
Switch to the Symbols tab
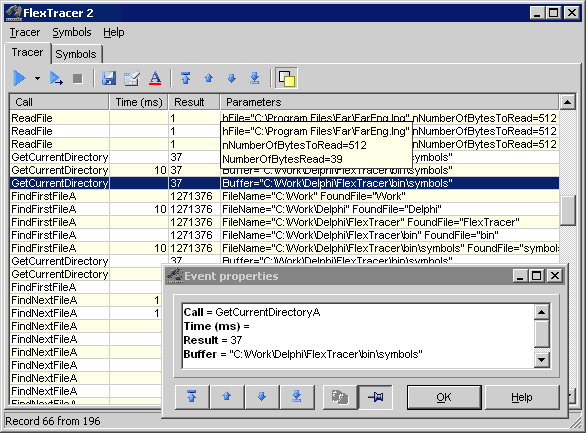76,55
